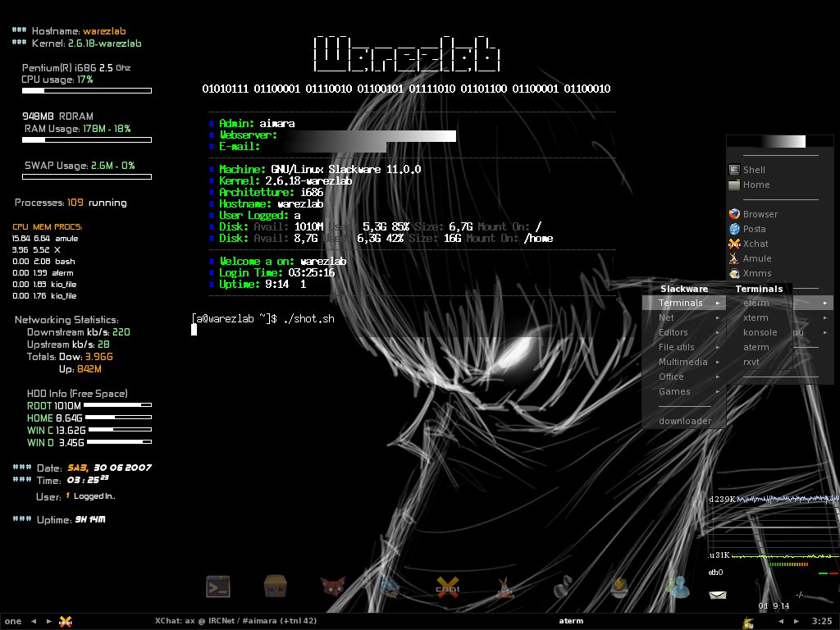Click the kio_file row with 1.83 memory
The image size is (840, 630).
pos(44,285)
